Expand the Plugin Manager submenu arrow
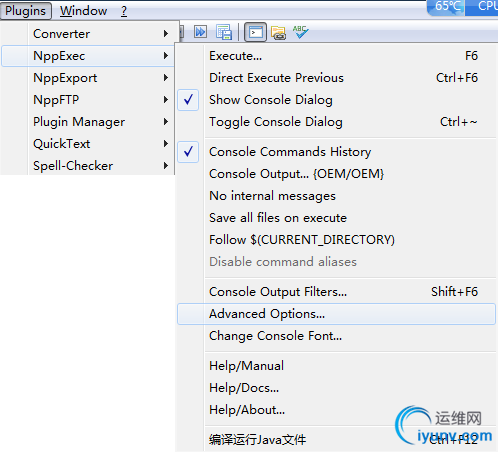The height and width of the screenshot is (452, 498). point(166,122)
